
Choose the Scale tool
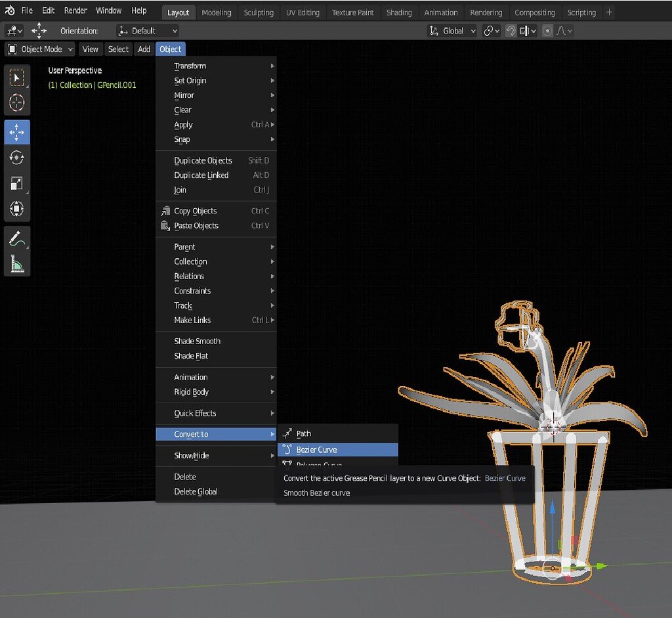[x=17, y=183]
